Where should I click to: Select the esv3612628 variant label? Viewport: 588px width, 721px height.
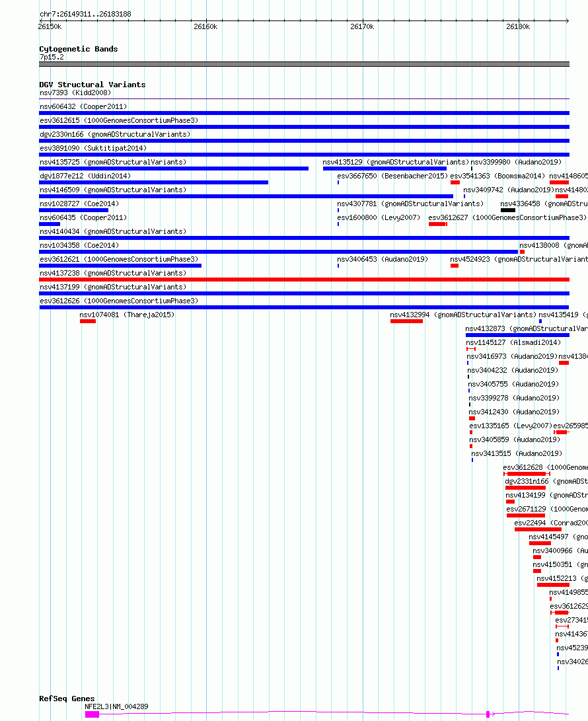(545, 467)
